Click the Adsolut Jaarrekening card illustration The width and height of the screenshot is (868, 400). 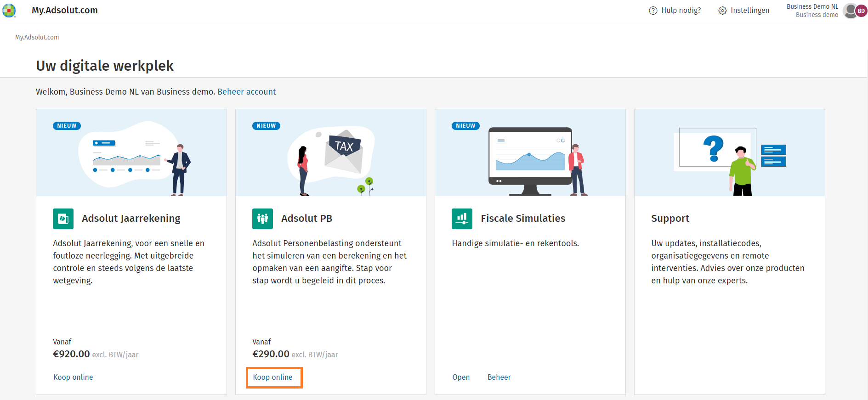pyautogui.click(x=131, y=153)
